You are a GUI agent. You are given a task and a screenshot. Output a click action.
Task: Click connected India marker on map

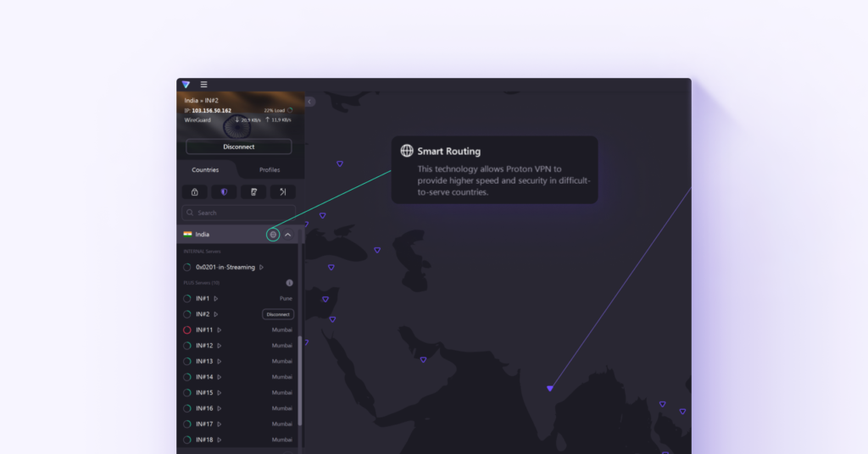[x=549, y=388]
